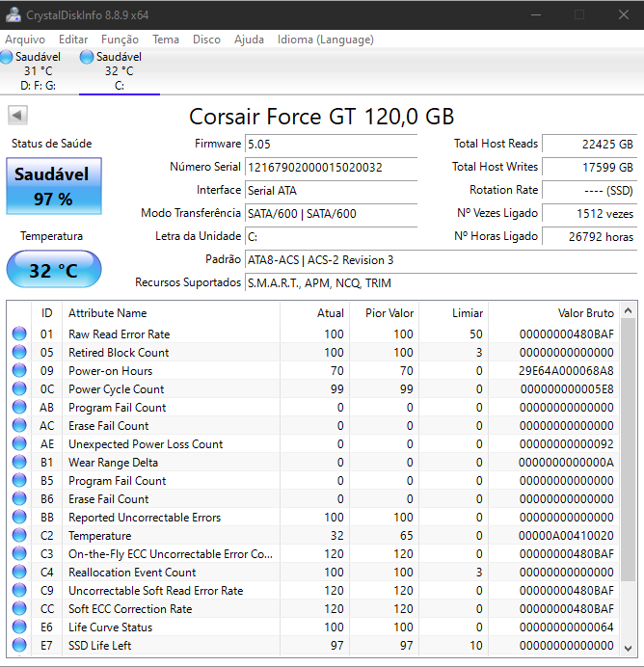Click the Atual column header

(314, 313)
